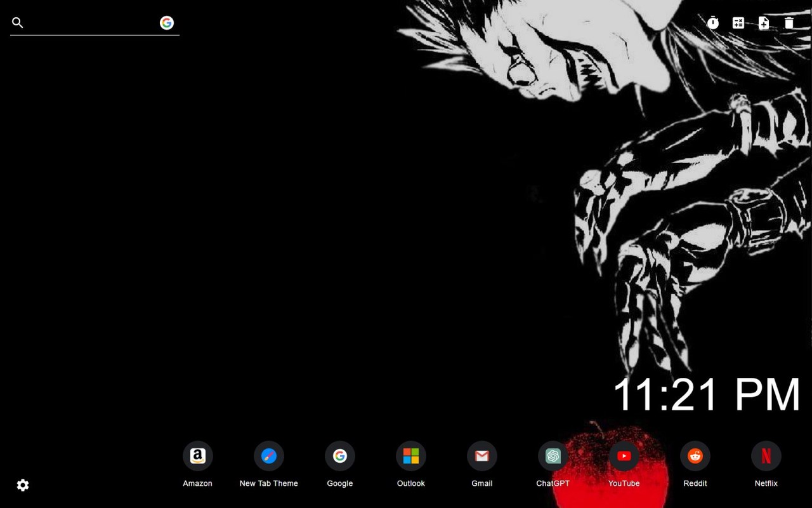Screen dimensions: 812x508
Task: Add a new note
Action: [764, 23]
